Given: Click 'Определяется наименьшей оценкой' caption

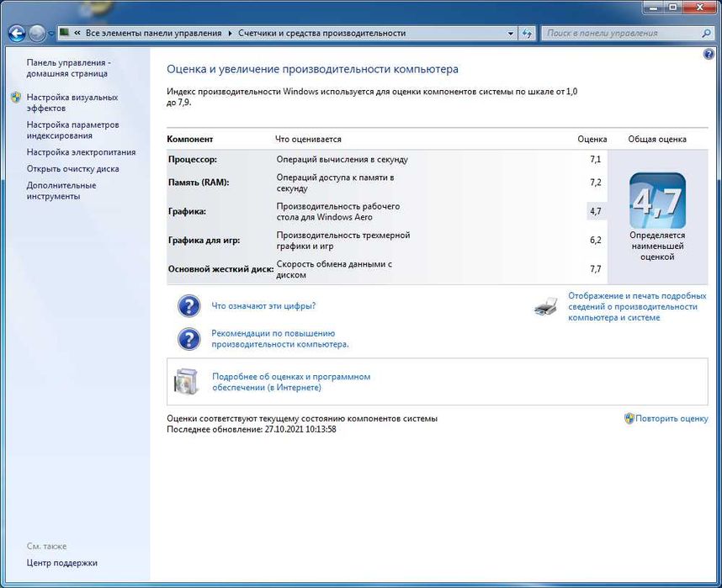Looking at the screenshot, I should (657, 246).
